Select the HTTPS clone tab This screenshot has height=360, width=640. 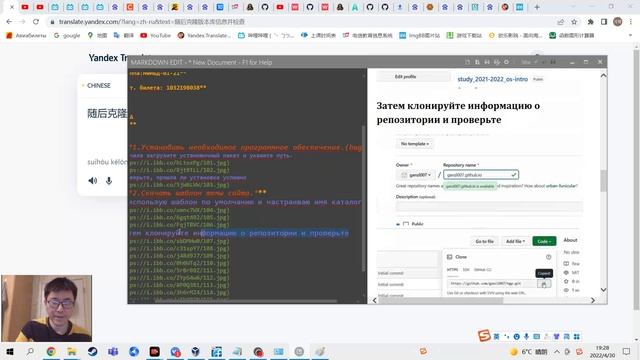(x=452, y=269)
